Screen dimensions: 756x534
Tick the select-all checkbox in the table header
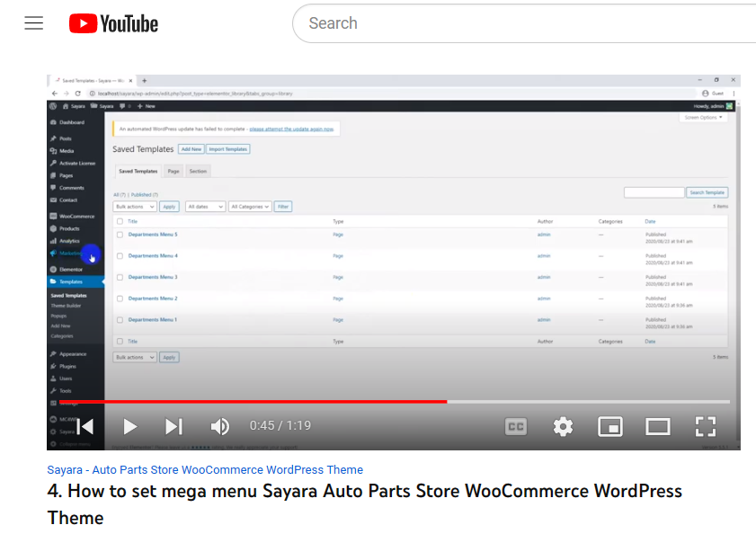120,221
